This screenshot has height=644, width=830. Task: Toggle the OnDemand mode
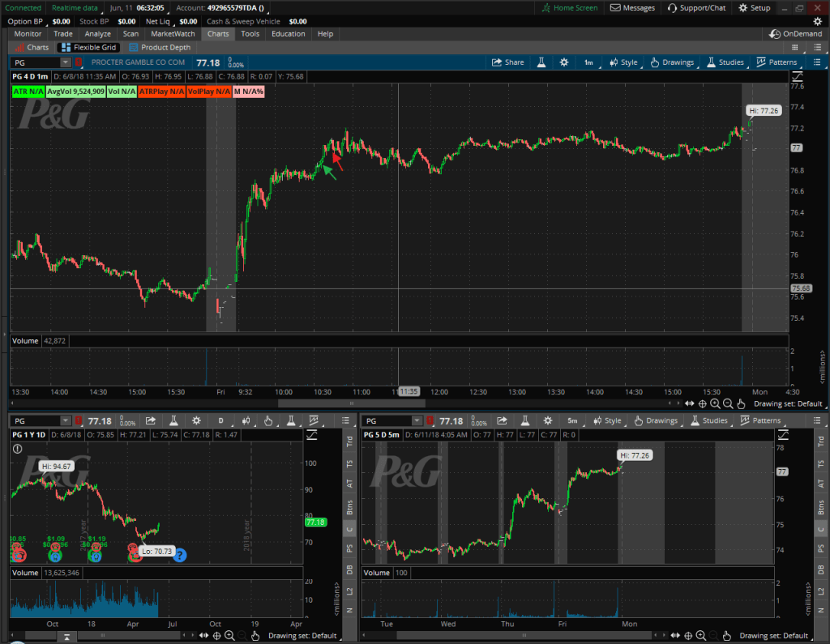tap(795, 34)
